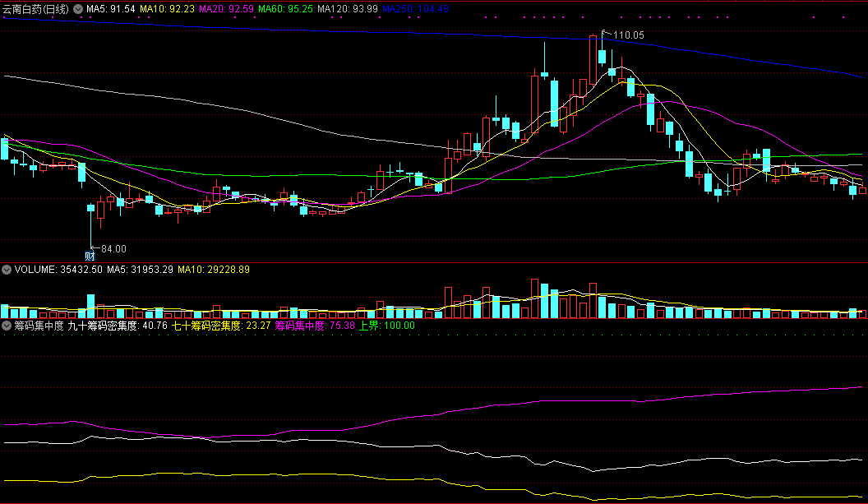Click the VOLUME: 35432.50 label

(x=58, y=270)
